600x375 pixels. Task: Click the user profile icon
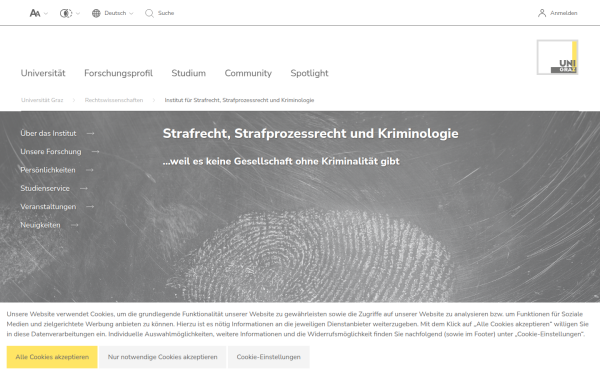pyautogui.click(x=542, y=13)
